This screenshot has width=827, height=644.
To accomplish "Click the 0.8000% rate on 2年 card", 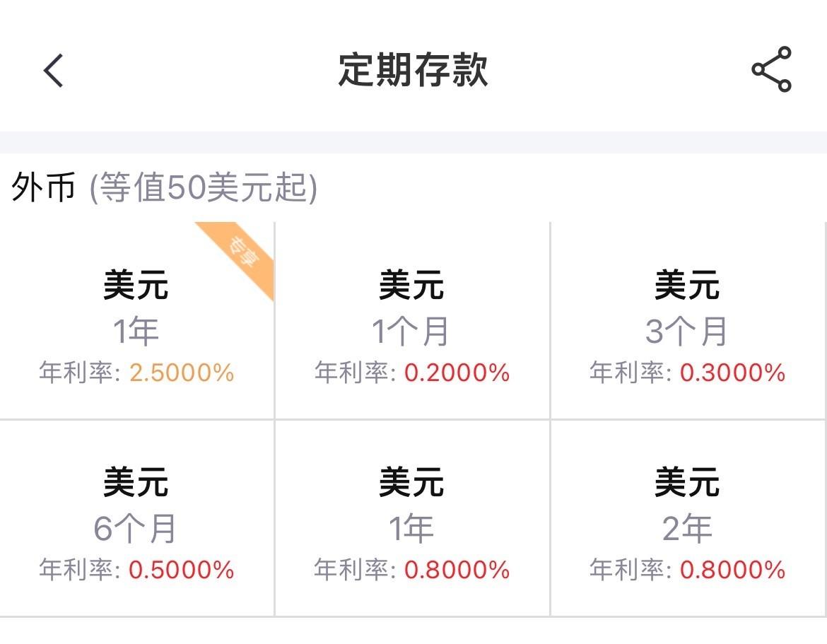I will 733,568.
